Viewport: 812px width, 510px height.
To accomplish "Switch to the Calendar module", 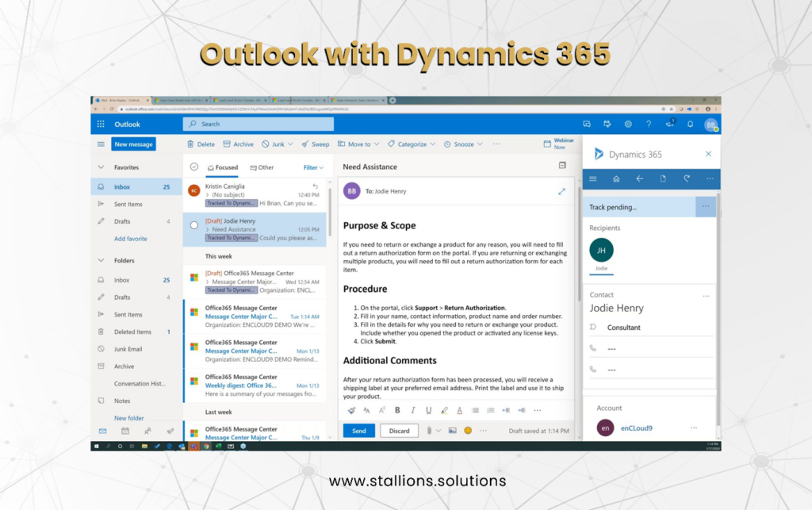I will tap(125, 431).
